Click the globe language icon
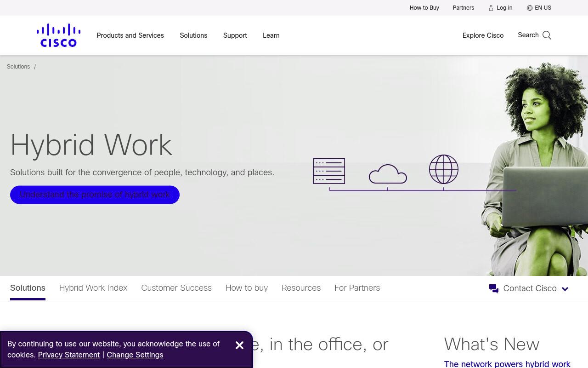This screenshot has width=588, height=368. [x=530, y=8]
